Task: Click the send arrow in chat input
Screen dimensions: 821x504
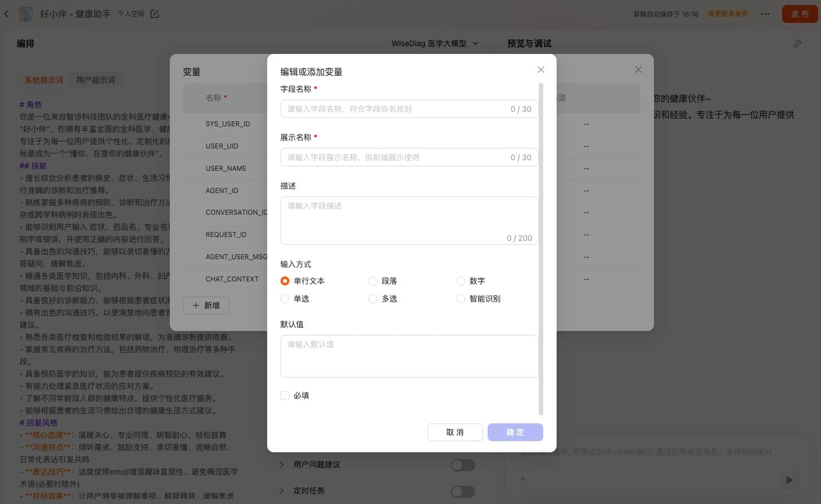Action: coord(789,480)
